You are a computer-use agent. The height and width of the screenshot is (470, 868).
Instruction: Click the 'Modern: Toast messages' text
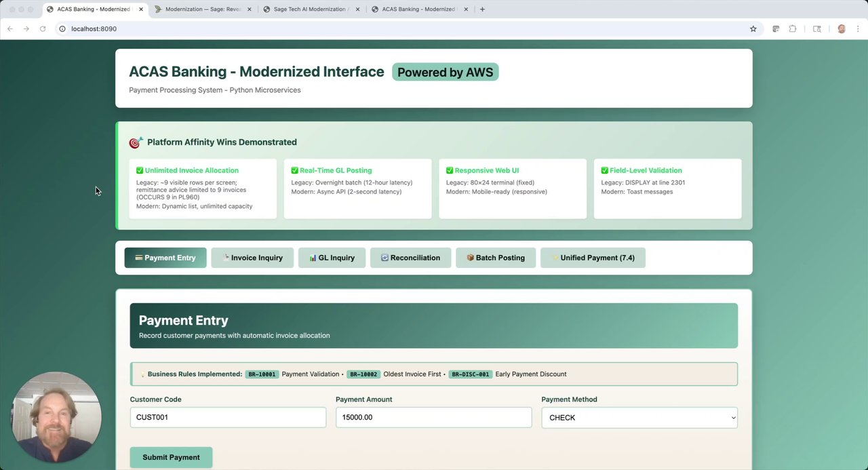[637, 192]
